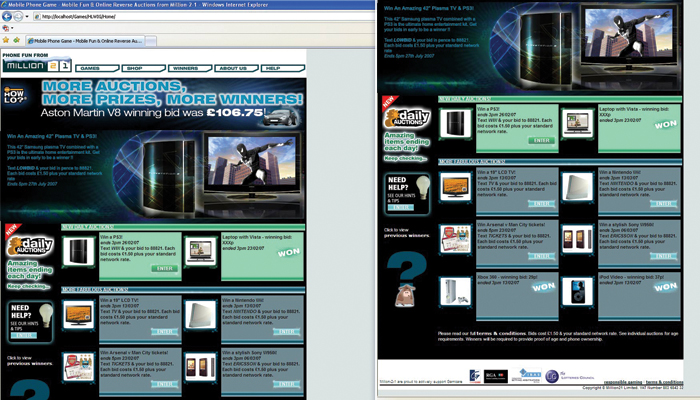Screen dimensions: 700x400
Task: Click 'previous winners' link in browser window
Action: 29,363
